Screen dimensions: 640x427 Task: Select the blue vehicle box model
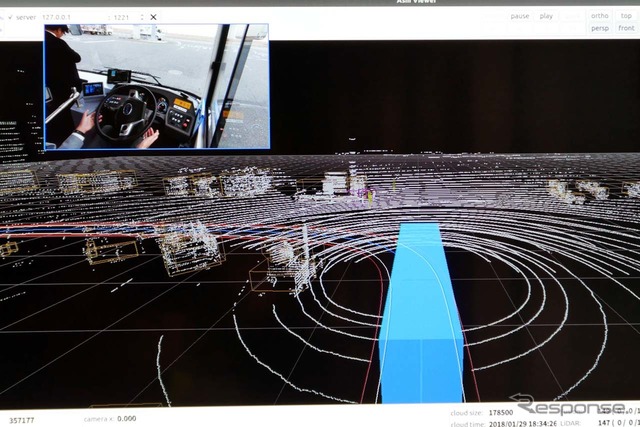(x=420, y=312)
